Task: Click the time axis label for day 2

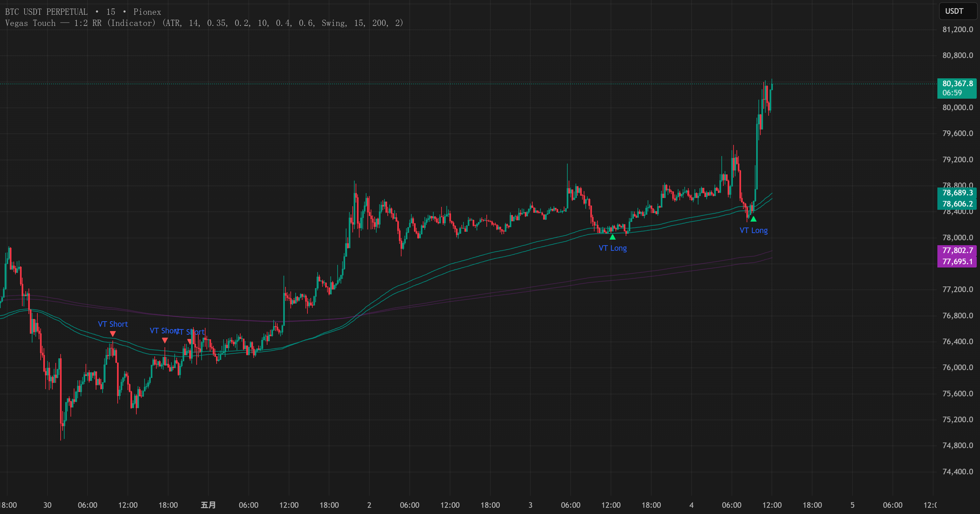Action: coord(369,505)
